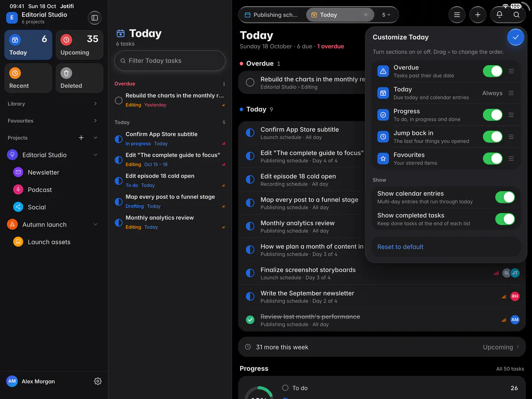Select the Social share project icon
Viewport: 532px width, 399px height.
tap(18, 207)
